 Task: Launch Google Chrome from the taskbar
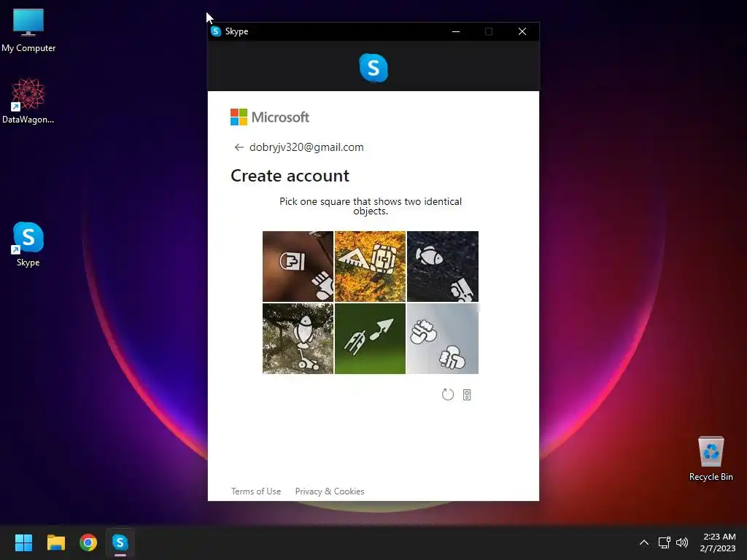click(x=88, y=542)
